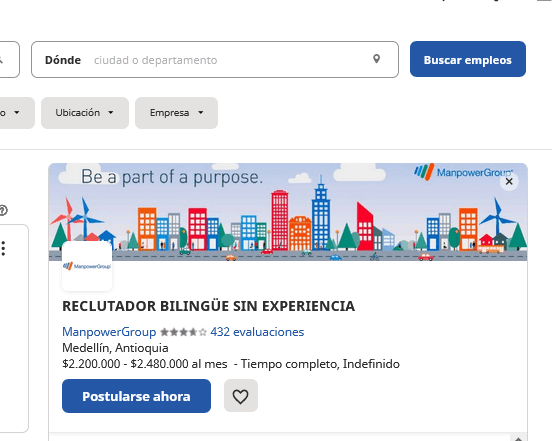Open the RECLUTADOR BILINGÜE SIN EXPERIENCIA job title

208,306
